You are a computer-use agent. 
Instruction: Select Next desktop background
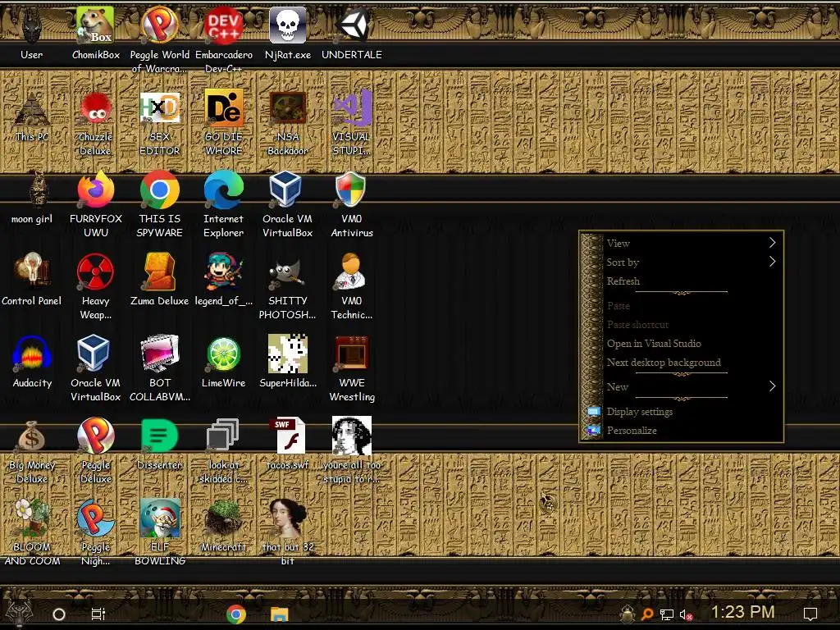pyautogui.click(x=682, y=362)
